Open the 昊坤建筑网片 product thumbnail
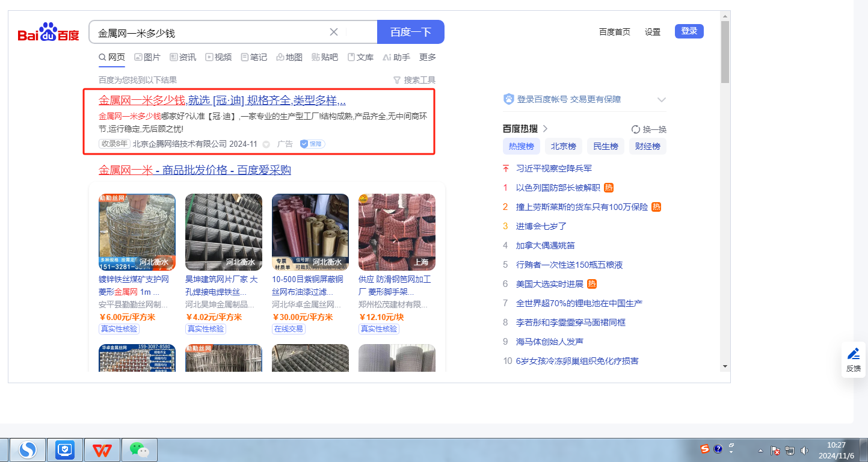The height and width of the screenshot is (462, 868). 224,232
